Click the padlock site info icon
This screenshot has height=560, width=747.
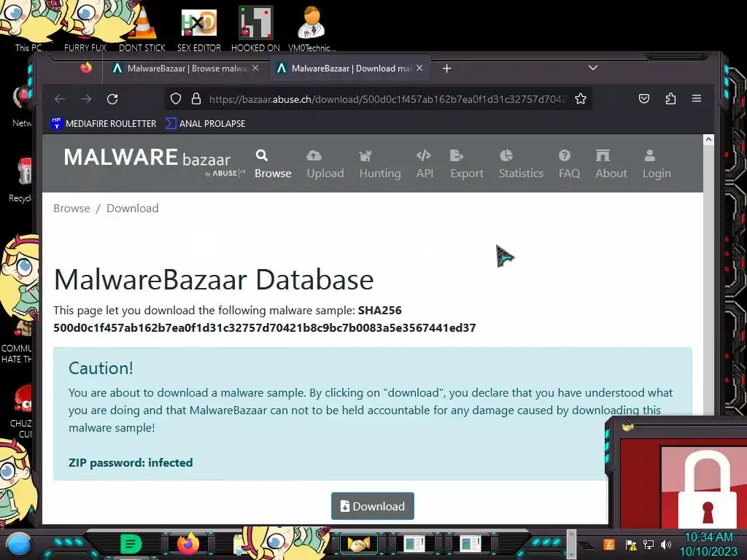pyautogui.click(x=196, y=98)
